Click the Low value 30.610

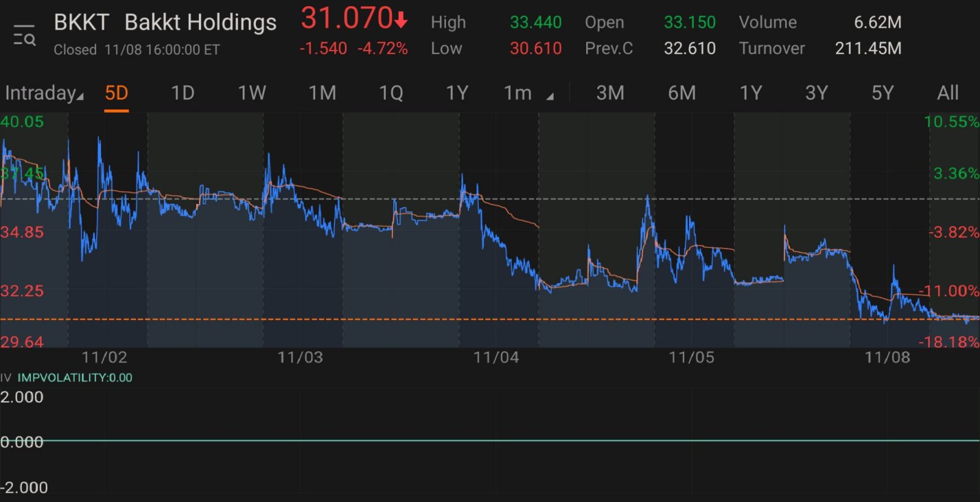click(535, 48)
